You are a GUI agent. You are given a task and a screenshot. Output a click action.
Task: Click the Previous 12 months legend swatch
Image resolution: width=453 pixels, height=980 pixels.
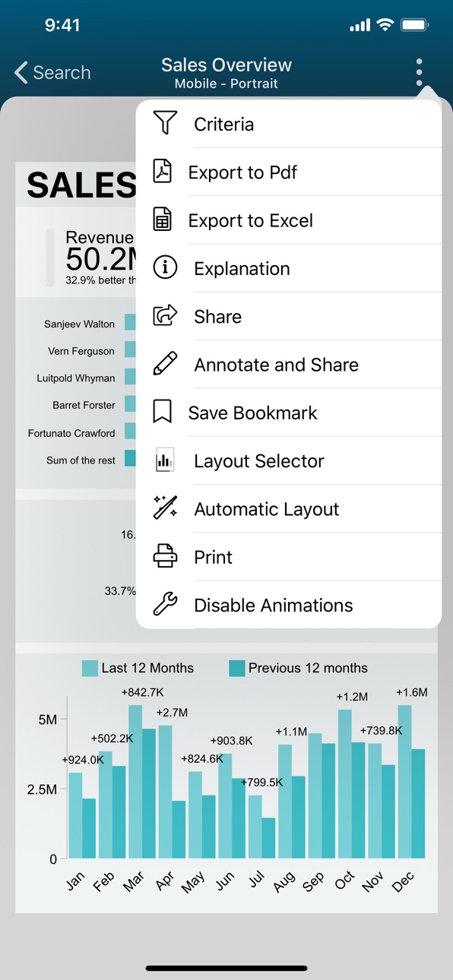coord(237,669)
